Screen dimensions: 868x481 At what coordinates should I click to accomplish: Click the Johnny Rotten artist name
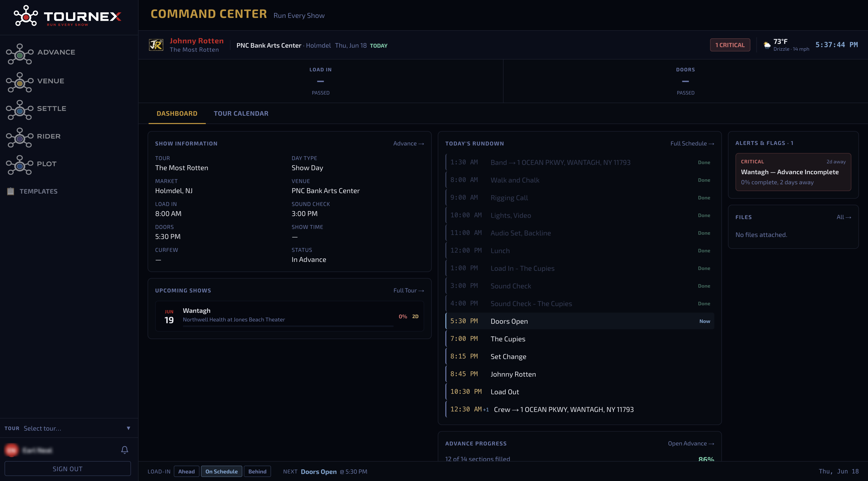pyautogui.click(x=196, y=41)
